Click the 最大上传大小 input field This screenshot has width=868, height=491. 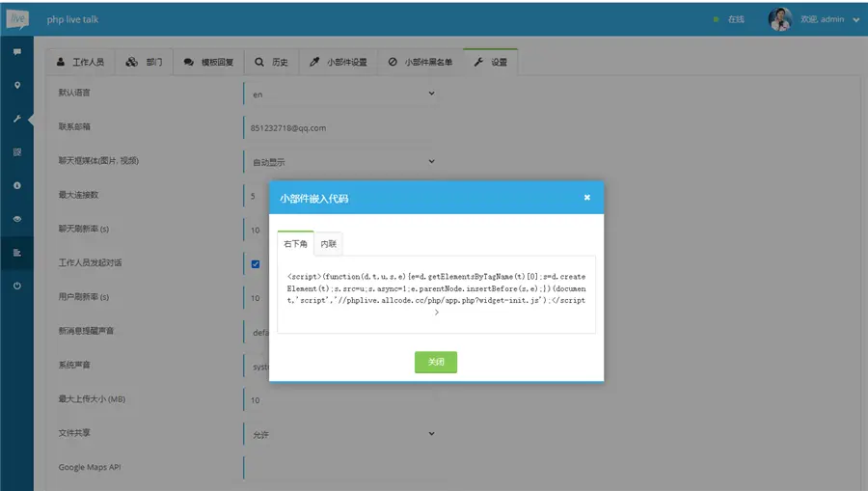point(340,399)
